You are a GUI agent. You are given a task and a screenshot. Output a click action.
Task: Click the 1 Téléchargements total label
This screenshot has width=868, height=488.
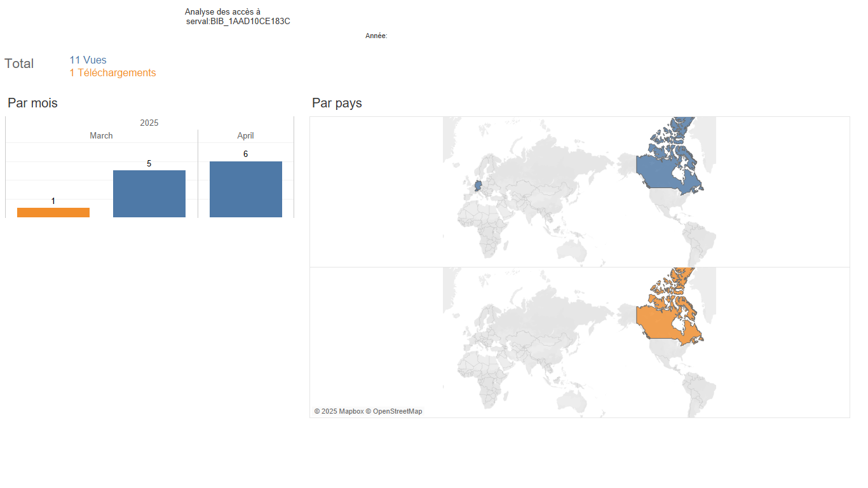[x=113, y=73]
